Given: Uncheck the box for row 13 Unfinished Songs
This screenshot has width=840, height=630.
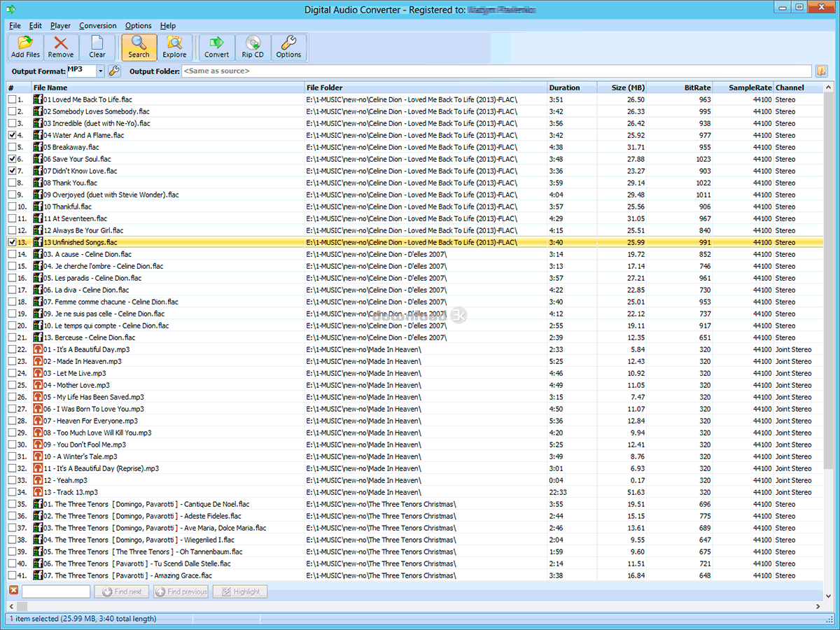Looking at the screenshot, I should click(x=12, y=242).
